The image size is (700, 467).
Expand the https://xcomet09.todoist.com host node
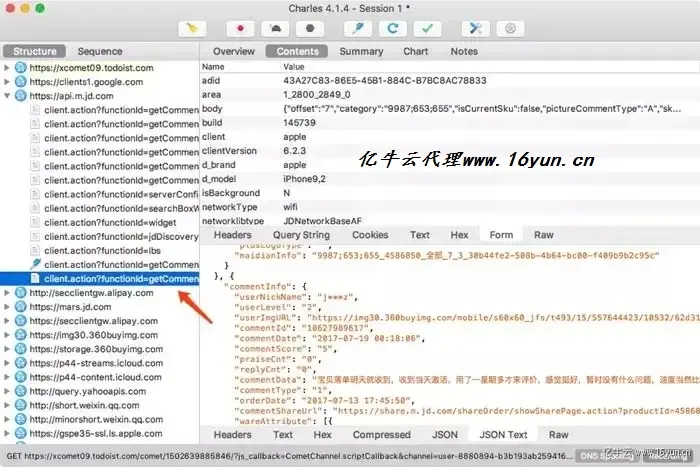[x=7, y=68]
